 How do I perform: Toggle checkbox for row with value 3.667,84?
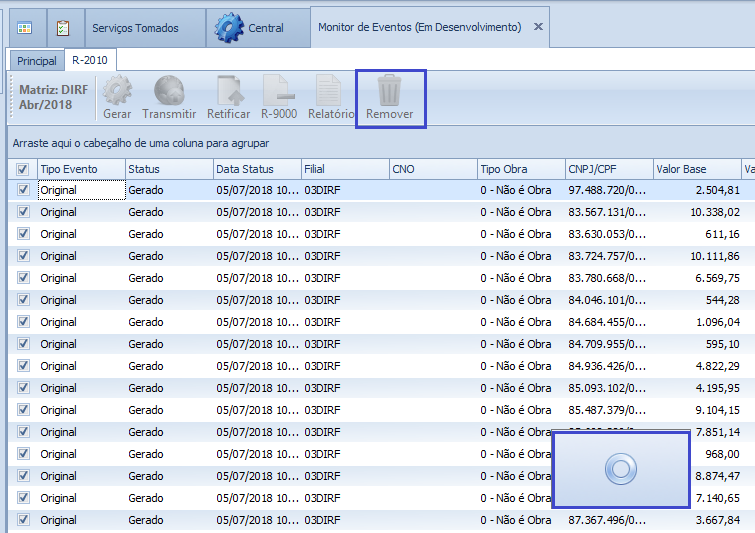coord(23,520)
